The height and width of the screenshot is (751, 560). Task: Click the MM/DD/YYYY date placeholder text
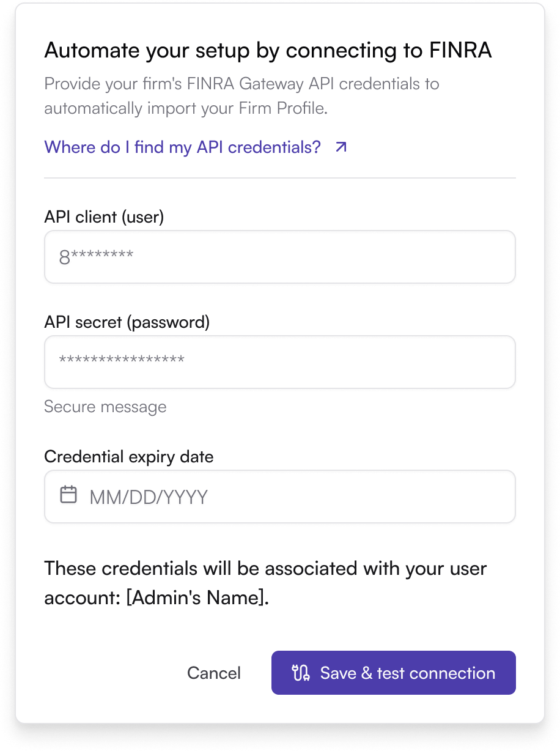149,497
